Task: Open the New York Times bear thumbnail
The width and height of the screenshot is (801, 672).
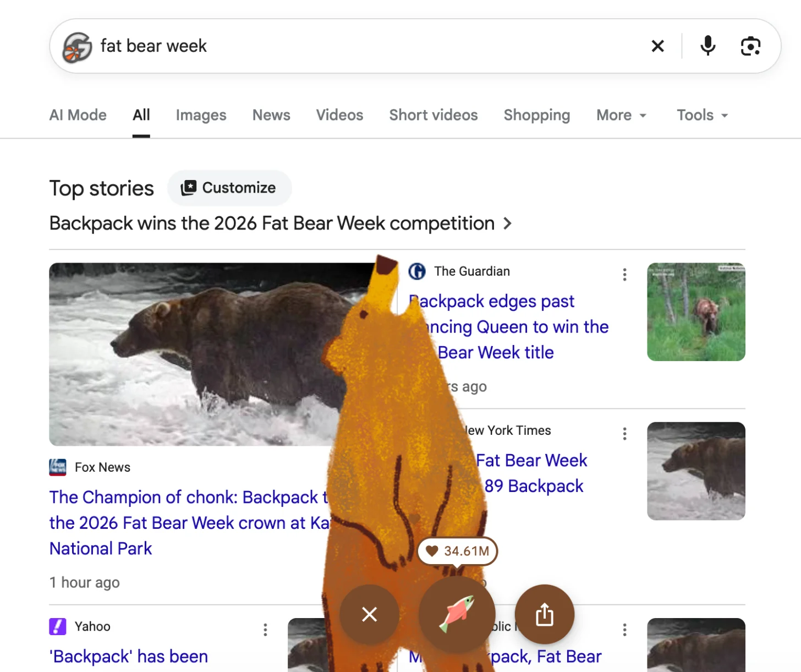Action: coord(696,471)
